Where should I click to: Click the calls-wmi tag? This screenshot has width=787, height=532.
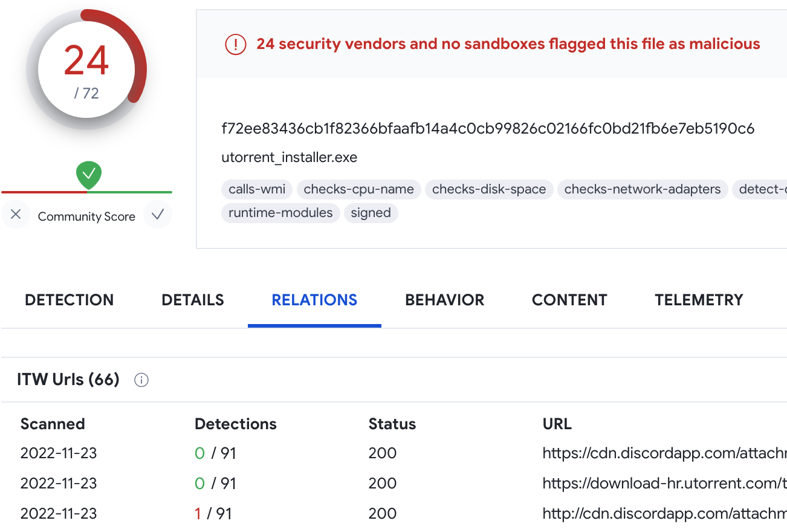(257, 189)
